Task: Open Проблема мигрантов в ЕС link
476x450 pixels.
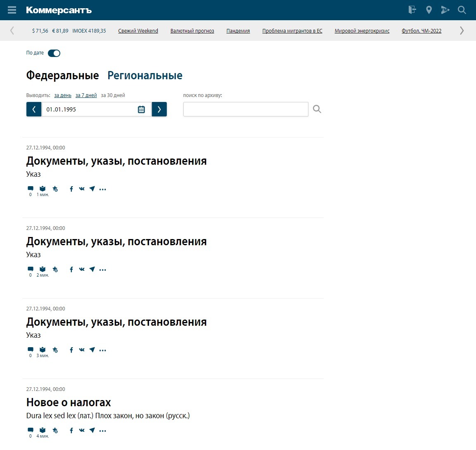Action: (x=292, y=31)
